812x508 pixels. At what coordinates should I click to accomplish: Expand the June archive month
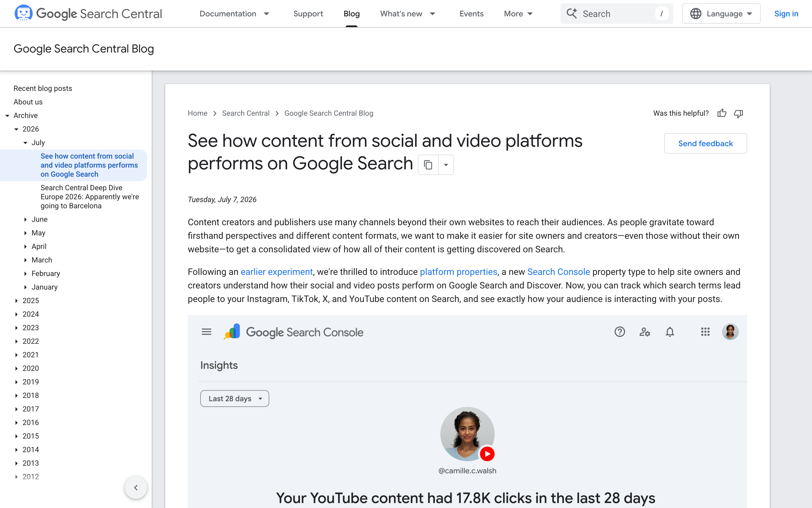point(25,219)
